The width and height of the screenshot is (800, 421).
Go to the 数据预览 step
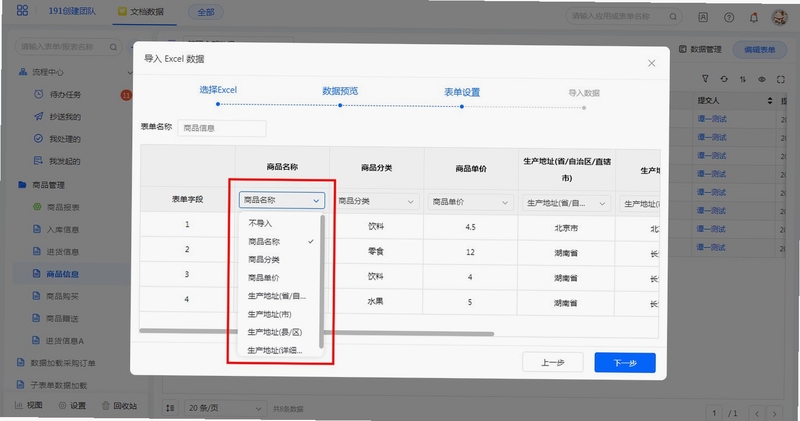pos(340,91)
